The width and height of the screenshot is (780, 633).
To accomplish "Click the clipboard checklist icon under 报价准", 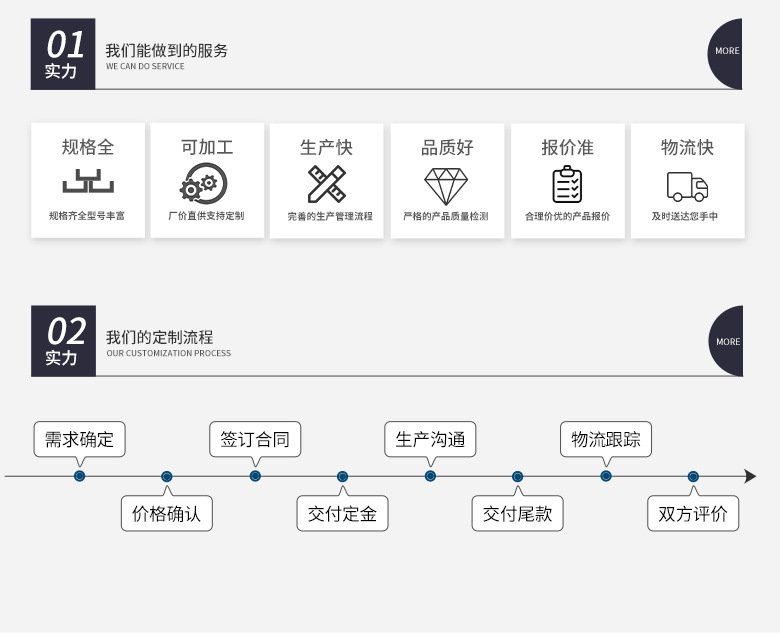I will 567,184.
